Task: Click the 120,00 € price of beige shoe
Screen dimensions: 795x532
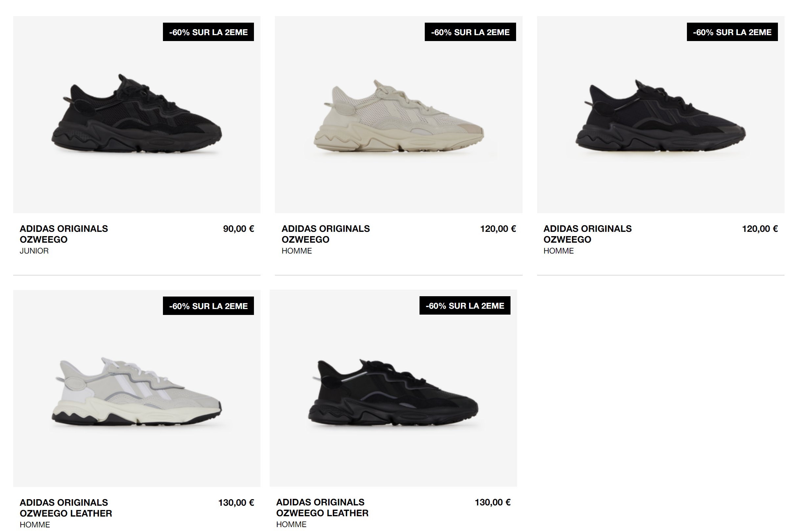Action: coord(498,229)
